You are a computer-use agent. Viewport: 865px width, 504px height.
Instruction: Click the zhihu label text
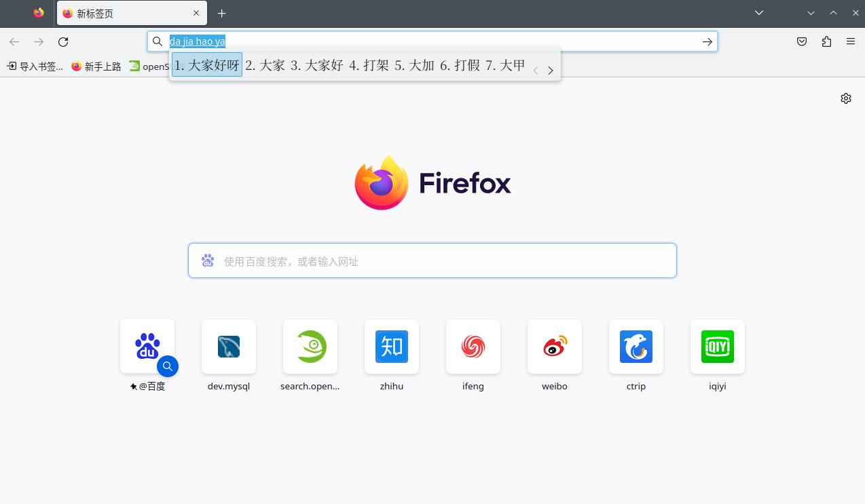392,387
